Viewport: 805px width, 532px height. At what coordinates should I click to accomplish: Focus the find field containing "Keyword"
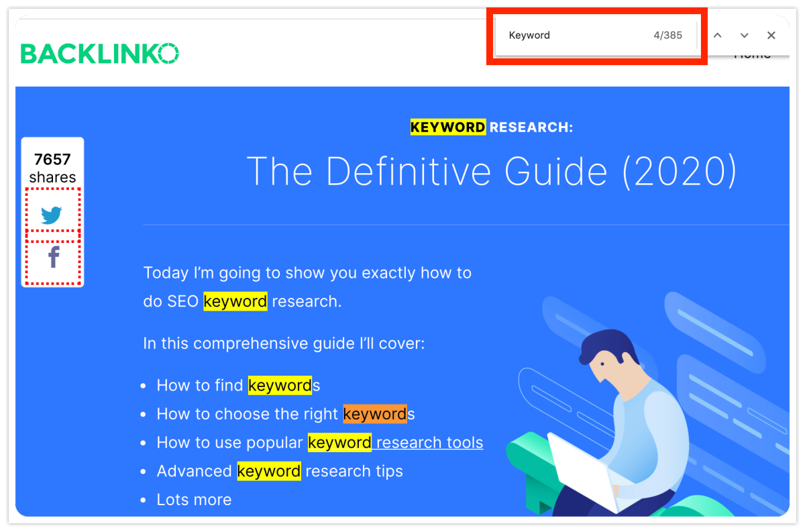coord(570,36)
